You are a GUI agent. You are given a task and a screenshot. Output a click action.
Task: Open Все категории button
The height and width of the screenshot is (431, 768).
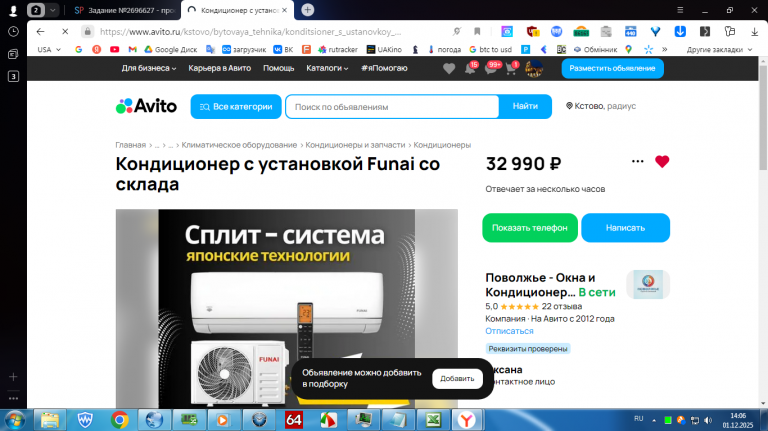tap(236, 106)
